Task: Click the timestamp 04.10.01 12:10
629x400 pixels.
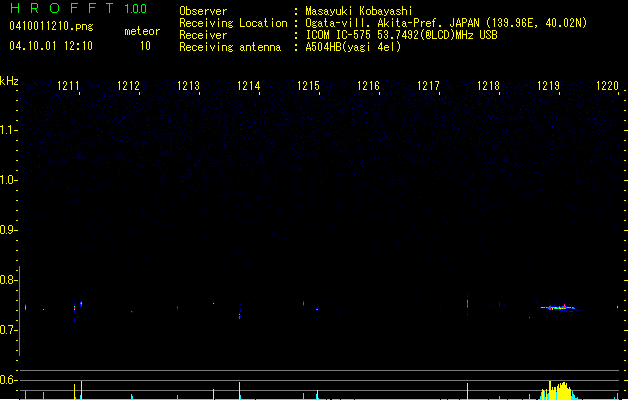Action: 51,46
